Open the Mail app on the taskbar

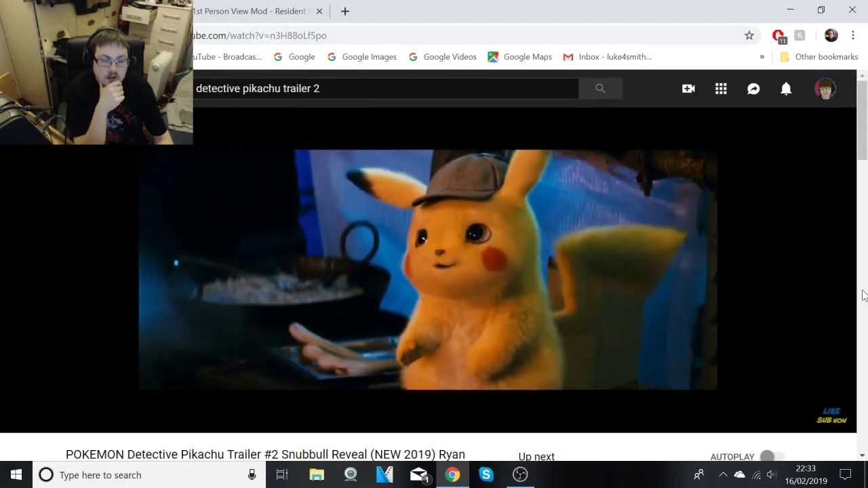point(419,474)
